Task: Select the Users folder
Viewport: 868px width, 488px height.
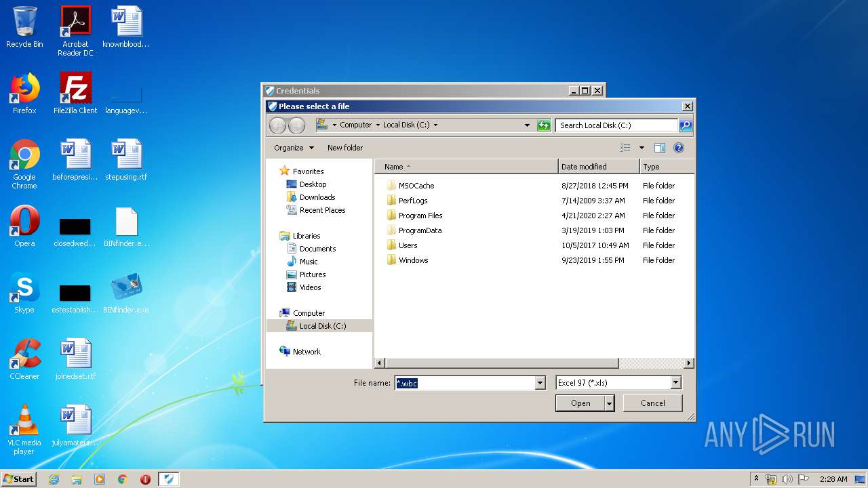Action: (408, 245)
